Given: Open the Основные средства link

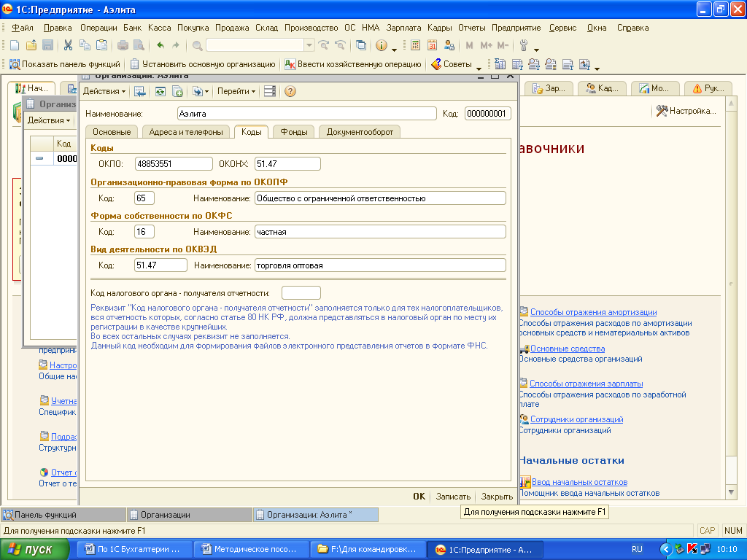Looking at the screenshot, I should click(x=568, y=349).
